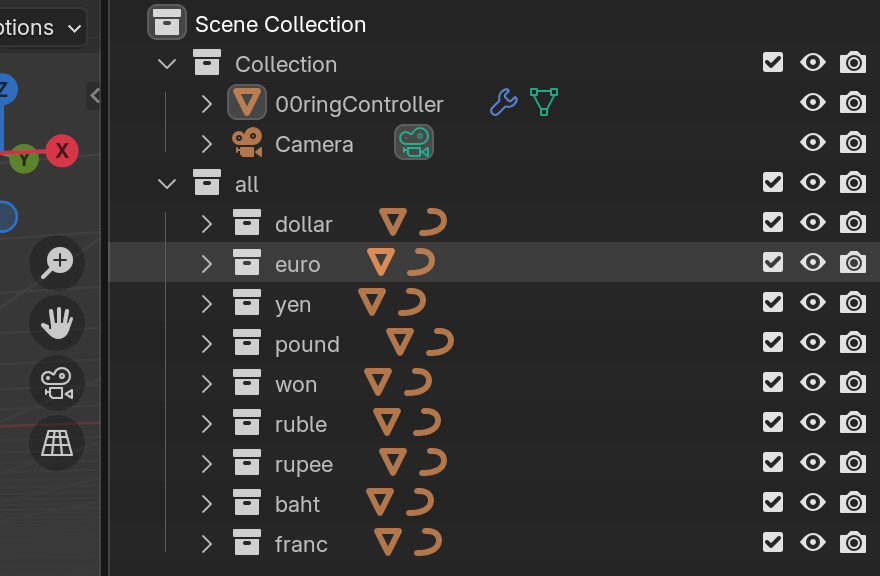
Task: Click the Scene Collection icon
Action: tap(167, 23)
